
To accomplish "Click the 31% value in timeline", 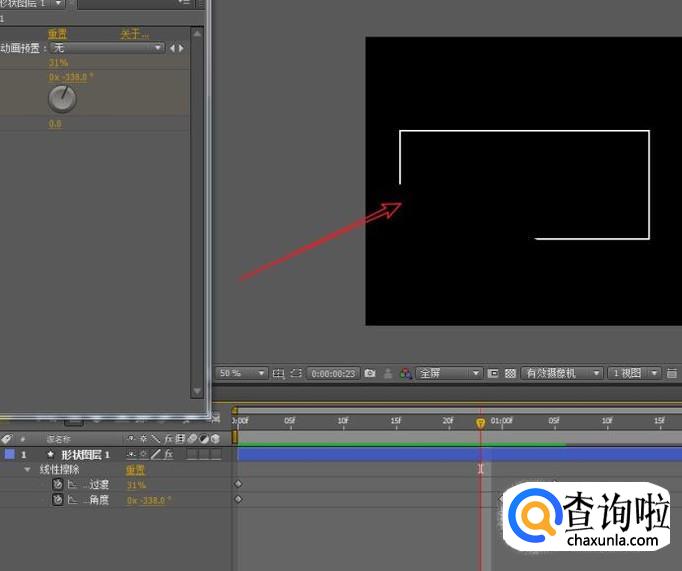I will 136,485.
